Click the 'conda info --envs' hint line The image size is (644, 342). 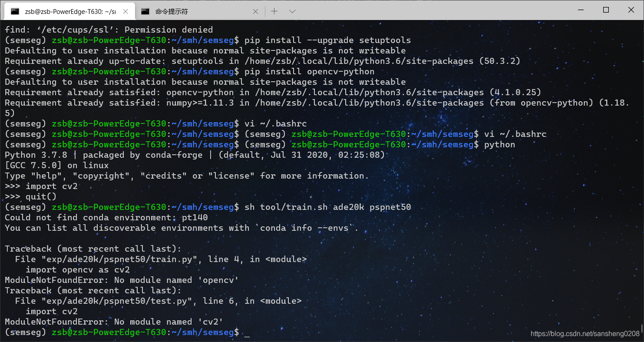(x=182, y=228)
